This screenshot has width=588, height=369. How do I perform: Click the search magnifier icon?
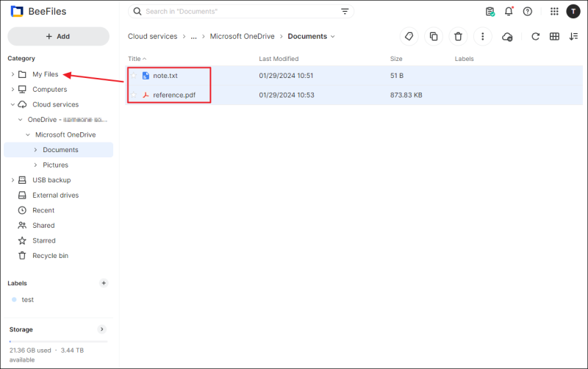[x=137, y=11]
